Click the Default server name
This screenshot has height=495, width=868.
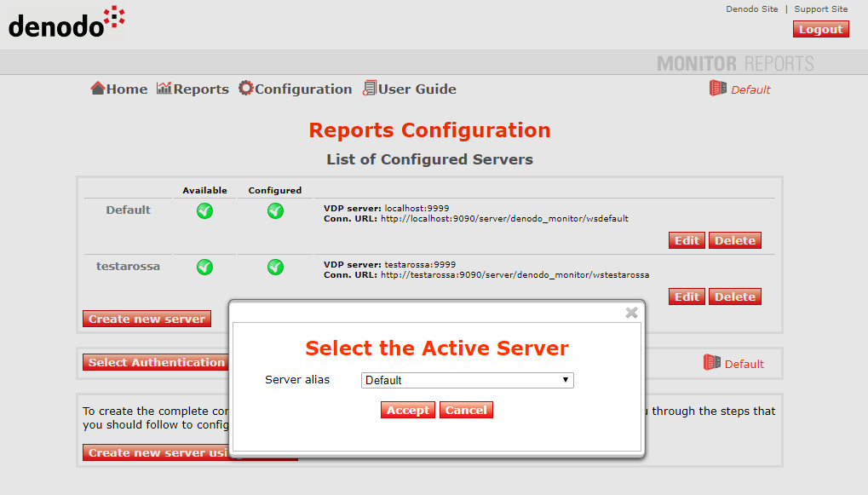129,210
